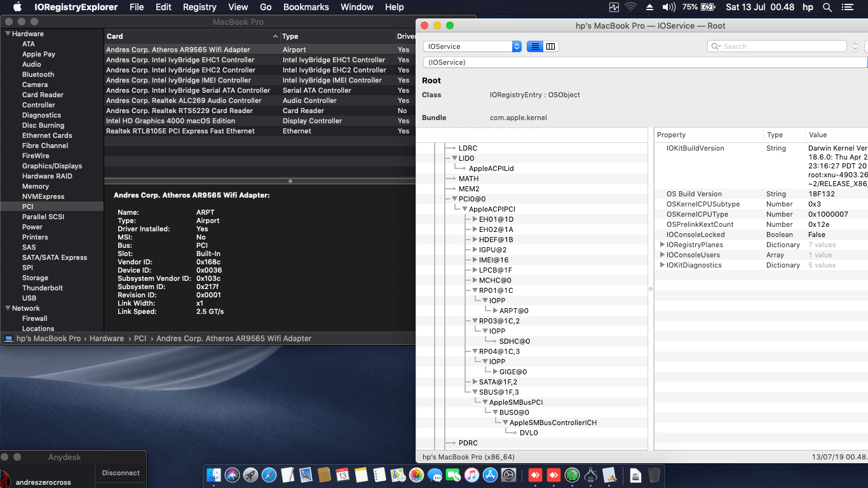
Task: Collapse the Hardware sidebar section
Action: (x=8, y=34)
